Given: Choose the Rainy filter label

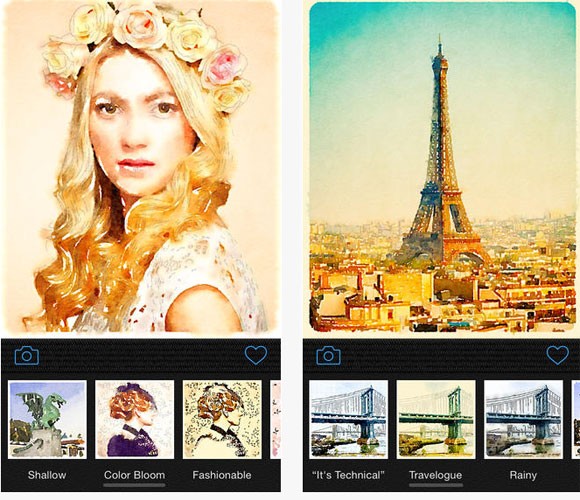Looking at the screenshot, I should coord(523,475).
